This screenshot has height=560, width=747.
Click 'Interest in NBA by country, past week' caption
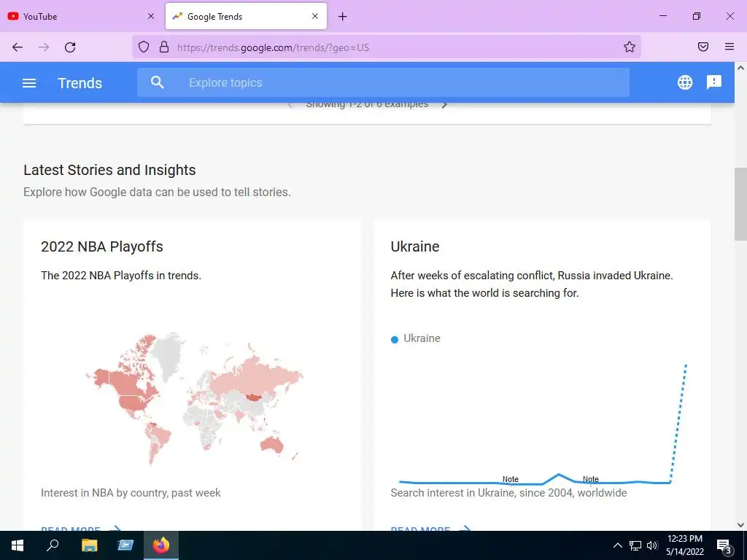[131, 493]
